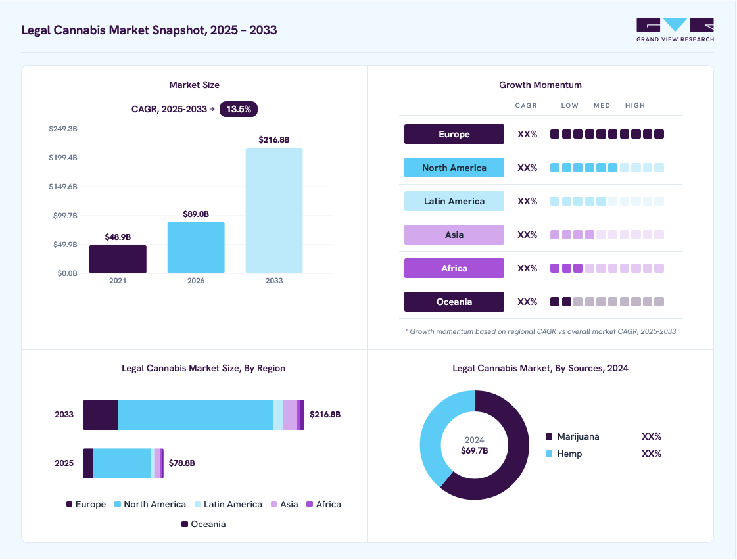Screen dimensions: 737x560
Task: Click the XX% CAGR value for Oceania
Action: [527, 302]
